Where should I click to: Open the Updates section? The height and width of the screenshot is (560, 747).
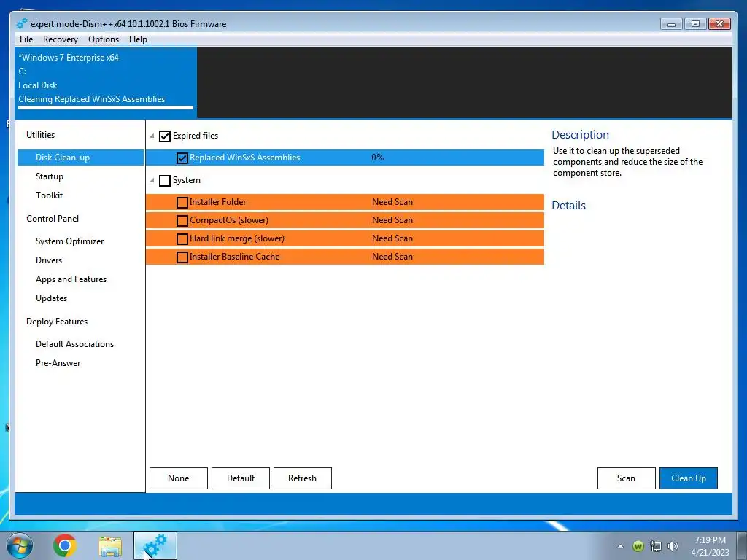coord(52,298)
